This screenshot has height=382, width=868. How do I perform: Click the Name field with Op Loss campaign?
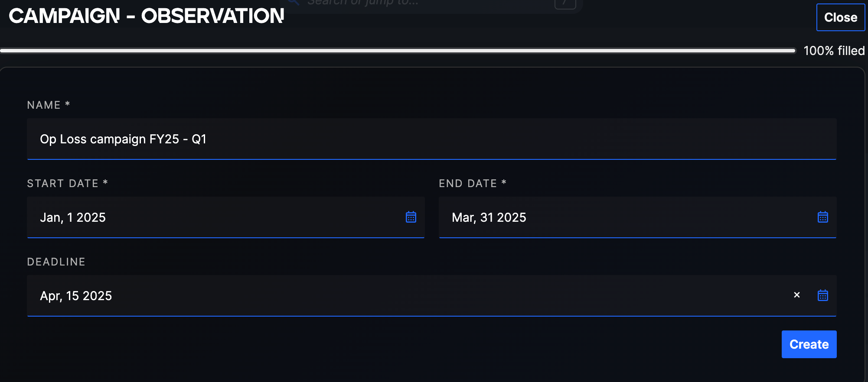coord(431,139)
